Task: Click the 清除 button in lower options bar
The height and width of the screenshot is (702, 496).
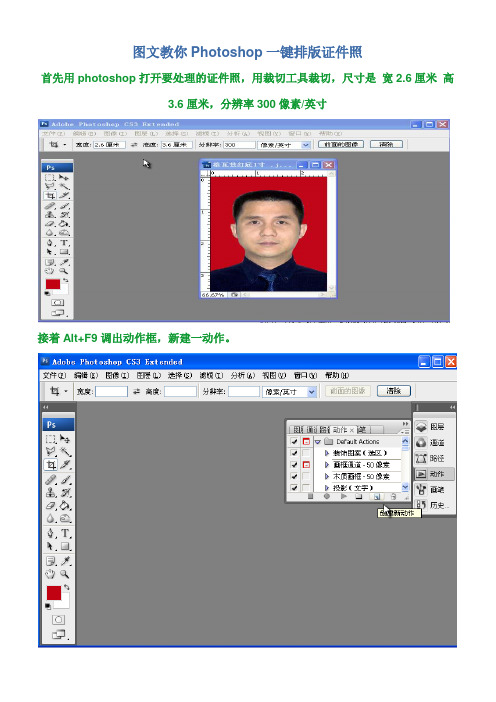Action: [x=393, y=391]
